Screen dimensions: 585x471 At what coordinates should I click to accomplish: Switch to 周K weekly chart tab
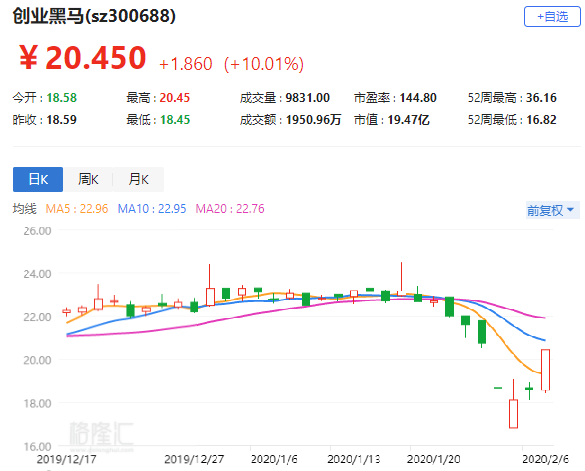click(x=88, y=180)
